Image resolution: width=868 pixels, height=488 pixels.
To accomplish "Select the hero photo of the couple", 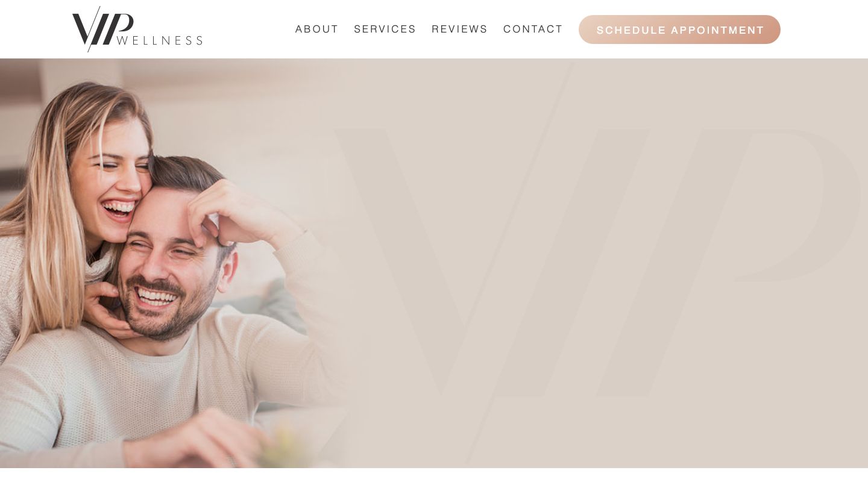I will [x=175, y=263].
